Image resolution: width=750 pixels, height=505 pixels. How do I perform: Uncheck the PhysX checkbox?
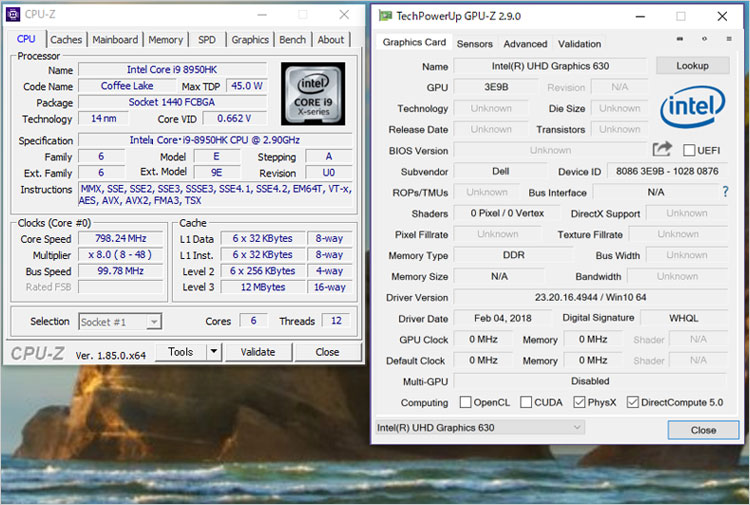pos(579,402)
